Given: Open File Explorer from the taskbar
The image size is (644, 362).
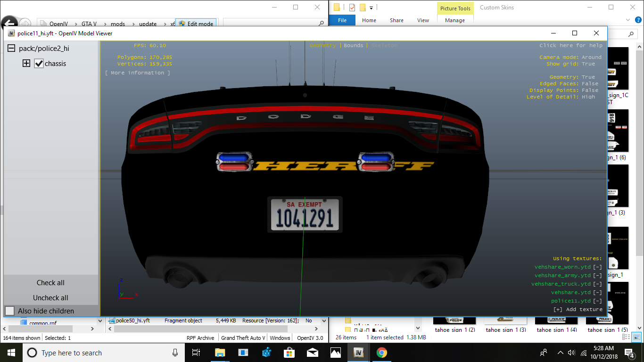Looking at the screenshot, I should pyautogui.click(x=220, y=353).
